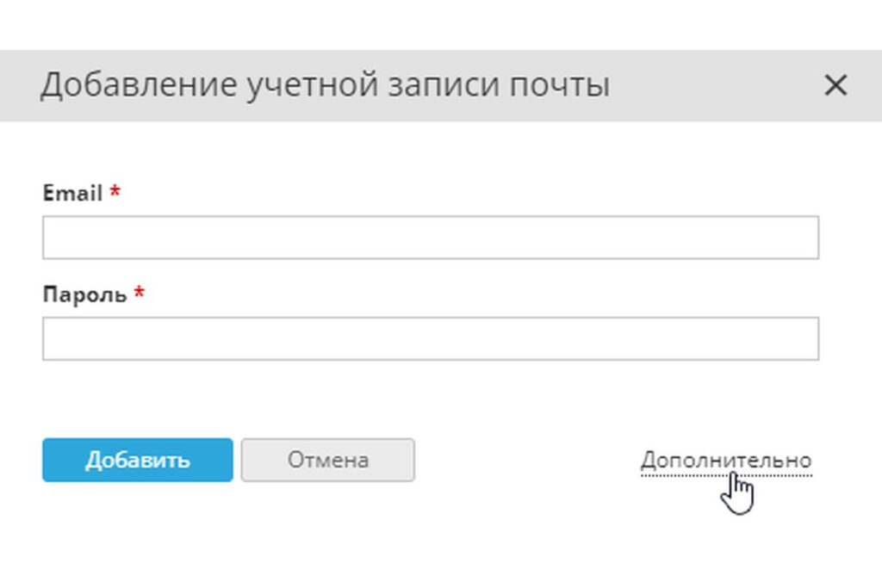Select the empty text box under Пароль
Image resolution: width=882 pixels, height=588 pixels.
coord(430,339)
